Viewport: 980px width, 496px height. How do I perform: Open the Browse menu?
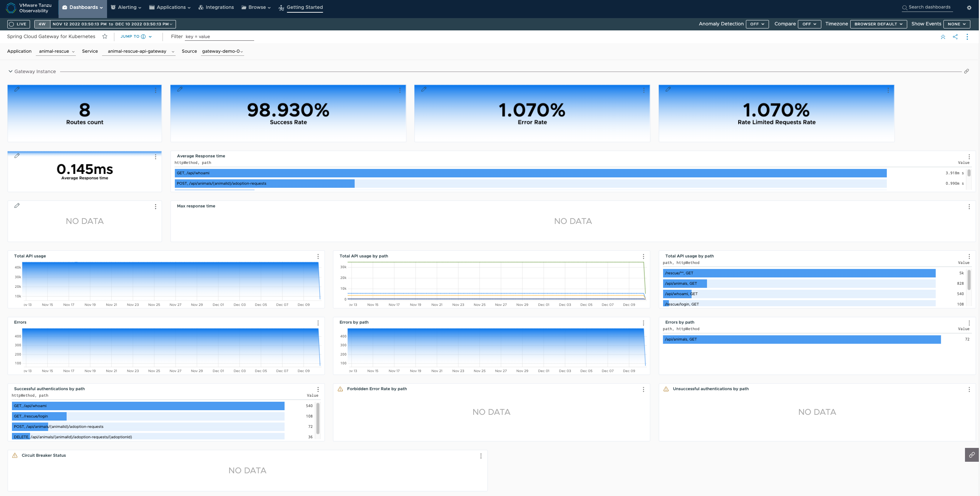pos(256,7)
